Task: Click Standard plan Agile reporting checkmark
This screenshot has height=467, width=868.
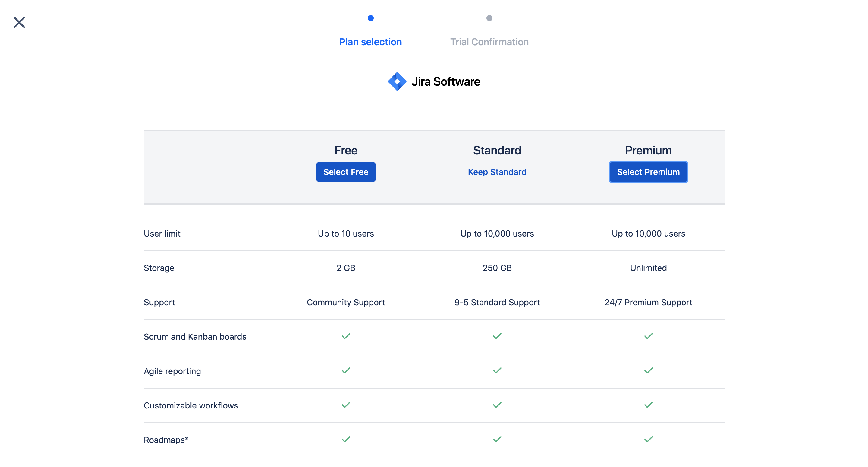Action: (497, 370)
